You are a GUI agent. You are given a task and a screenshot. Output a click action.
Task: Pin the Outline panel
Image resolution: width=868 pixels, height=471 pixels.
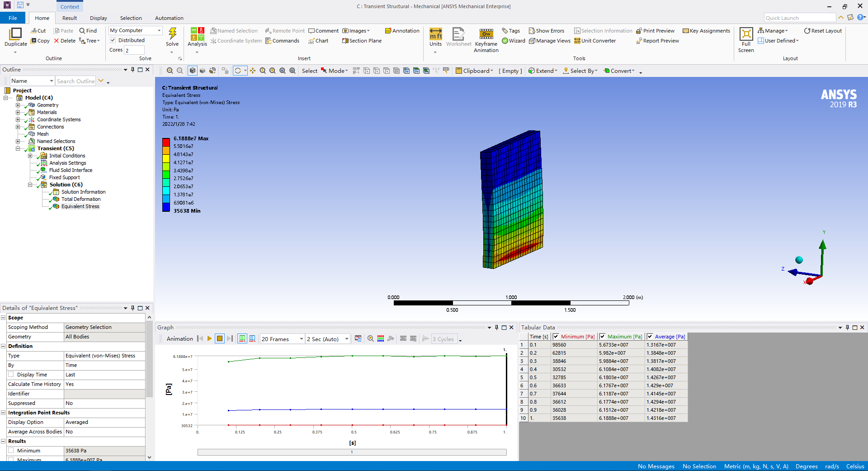(132, 70)
